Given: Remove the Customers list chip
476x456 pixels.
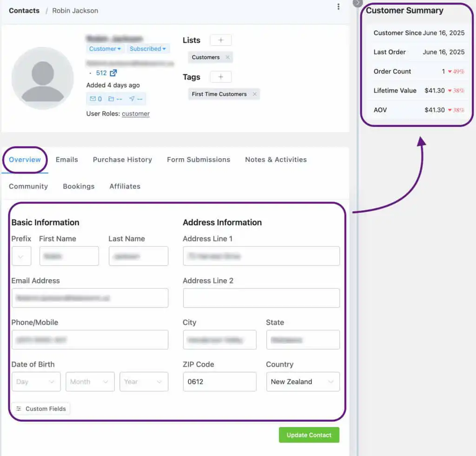Looking at the screenshot, I should tap(227, 57).
